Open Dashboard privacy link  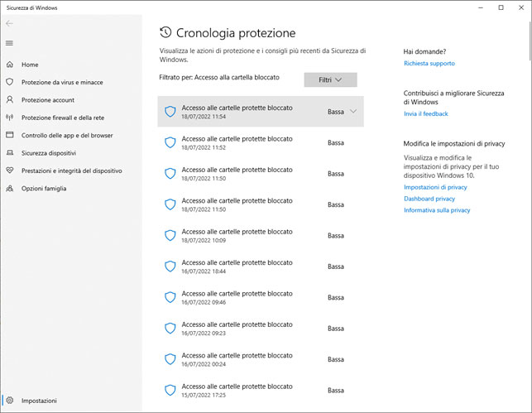point(429,199)
